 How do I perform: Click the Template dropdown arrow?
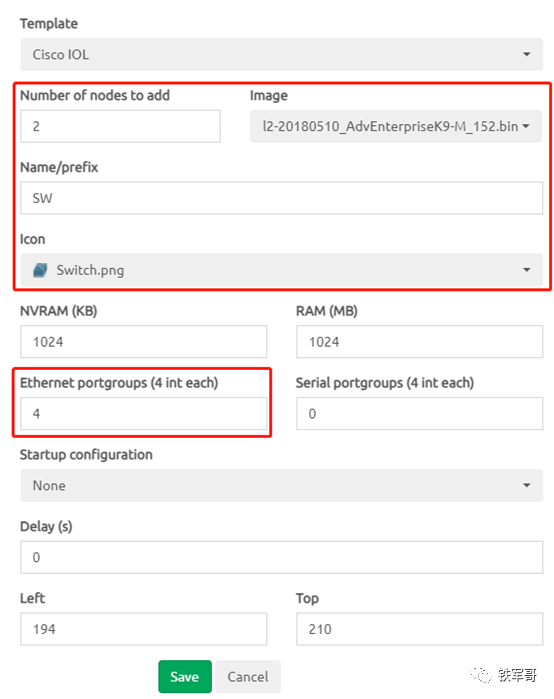coord(526,54)
